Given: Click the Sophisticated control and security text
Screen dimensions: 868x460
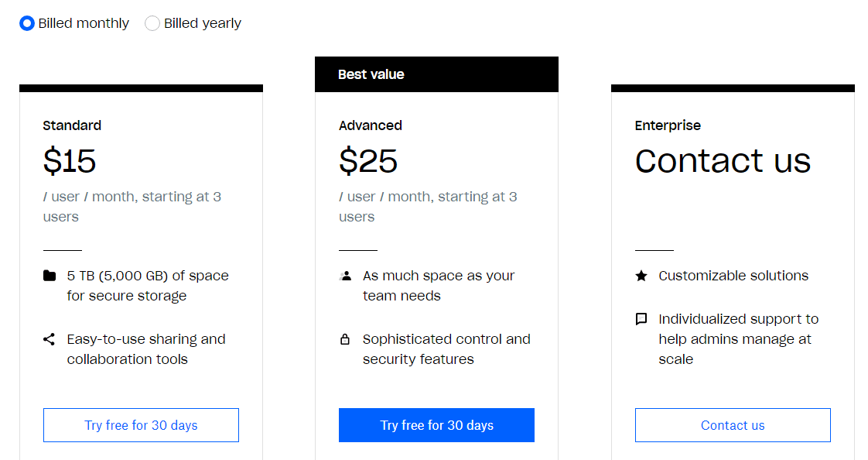Looking at the screenshot, I should 446,349.
